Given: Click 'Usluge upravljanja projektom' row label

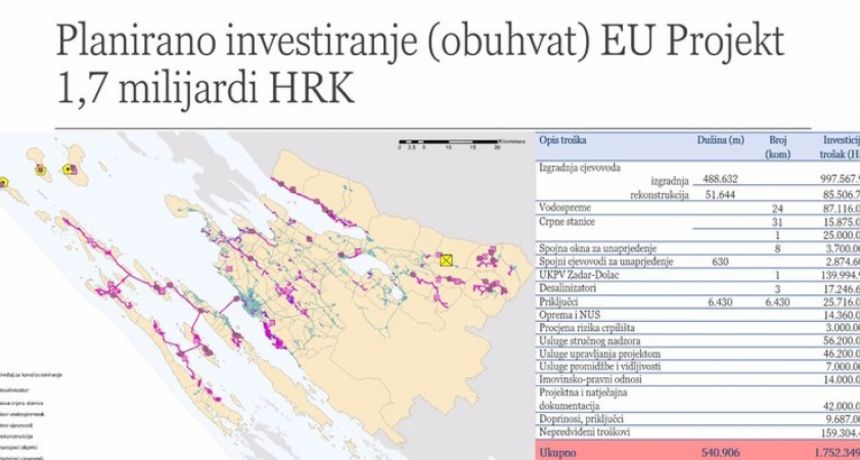Looking at the screenshot, I should coord(600,354).
